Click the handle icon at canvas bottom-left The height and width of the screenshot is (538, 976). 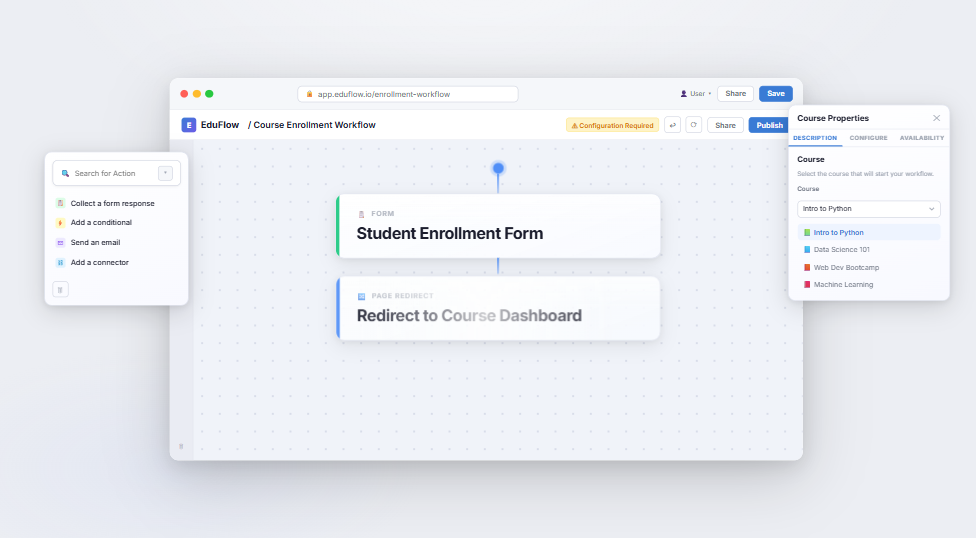click(181, 446)
